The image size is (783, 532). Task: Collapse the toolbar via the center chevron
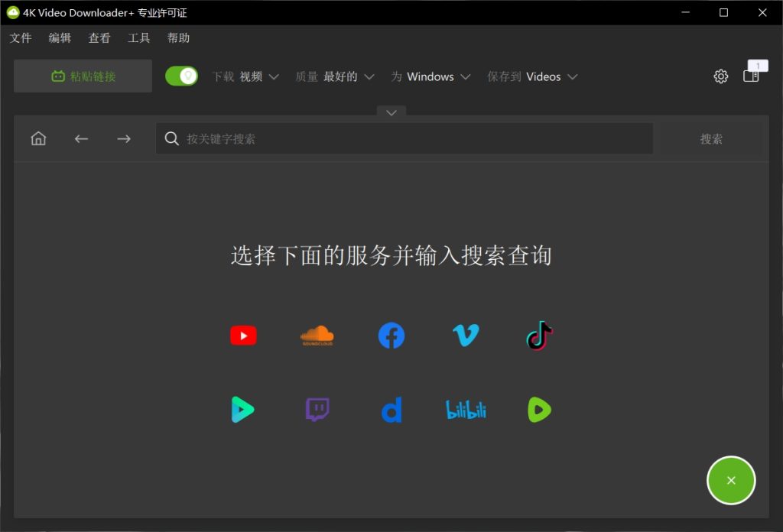point(391,112)
